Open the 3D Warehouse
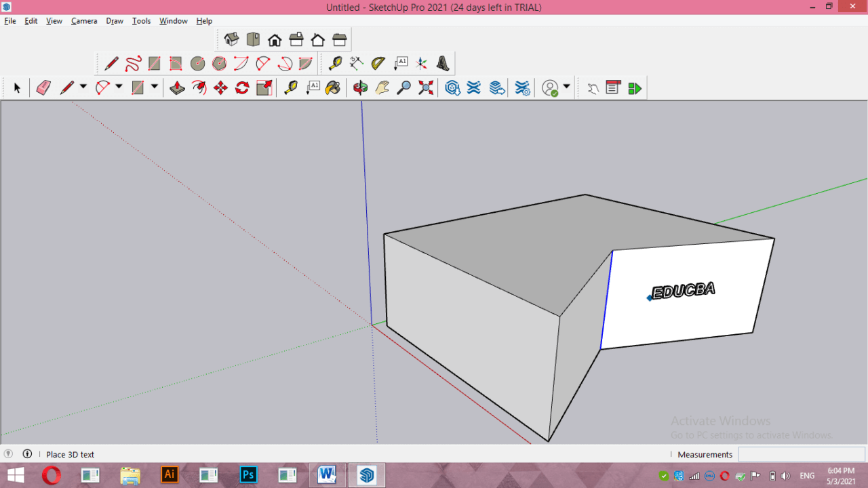This screenshot has height=488, width=868. click(x=452, y=87)
